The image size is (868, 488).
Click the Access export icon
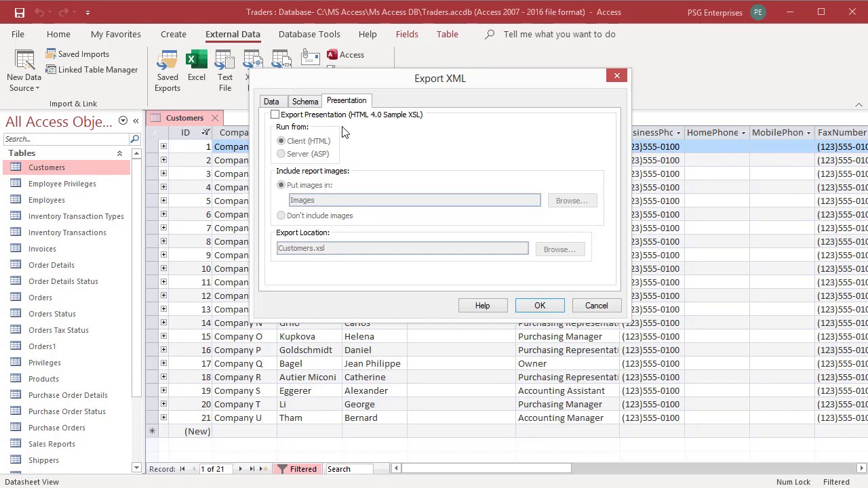pos(346,55)
